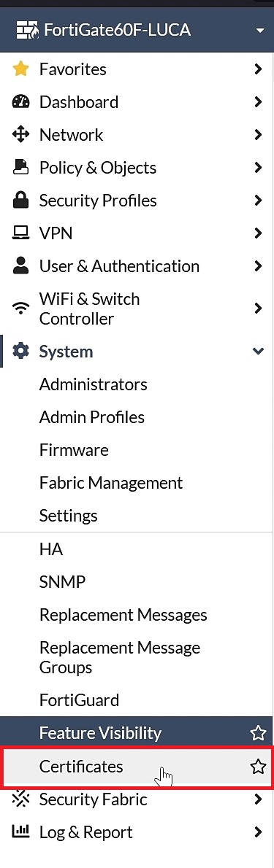
Task: Toggle favorite star for Certificates
Action: pos(258,767)
